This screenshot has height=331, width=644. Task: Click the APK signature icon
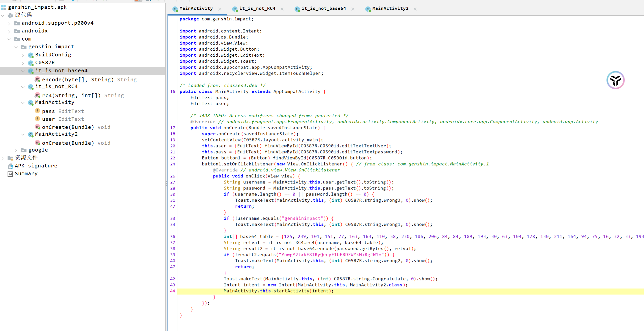pos(10,166)
